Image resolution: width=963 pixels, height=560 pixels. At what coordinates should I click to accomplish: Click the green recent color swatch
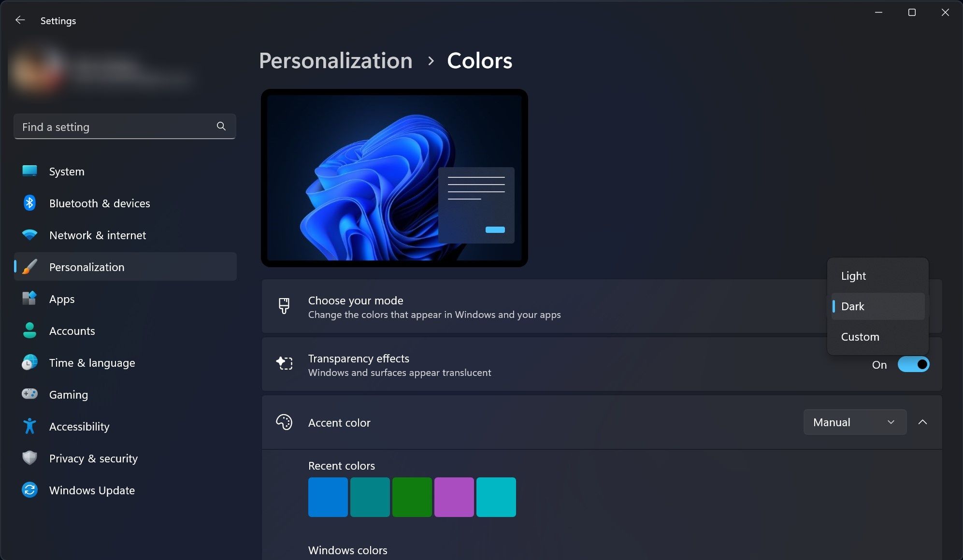click(412, 497)
